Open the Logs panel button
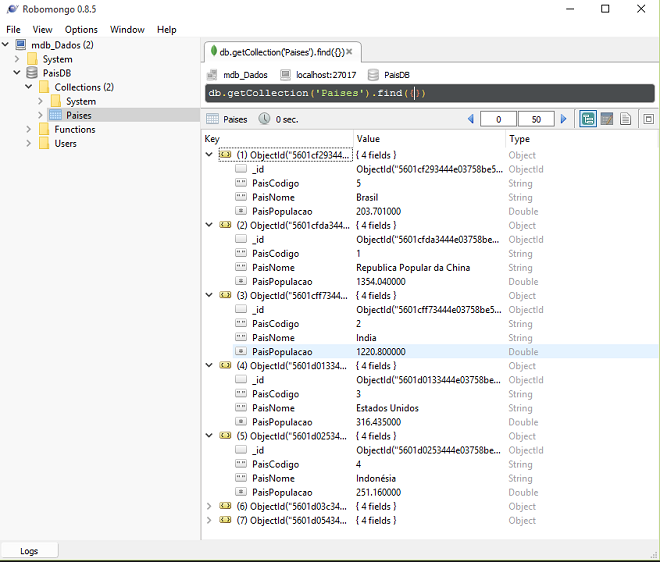This screenshot has height=562, width=660. [x=29, y=551]
